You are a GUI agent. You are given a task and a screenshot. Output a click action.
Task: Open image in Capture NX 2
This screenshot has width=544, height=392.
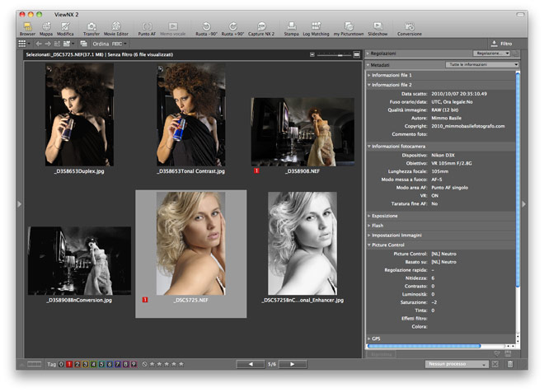[x=261, y=26]
